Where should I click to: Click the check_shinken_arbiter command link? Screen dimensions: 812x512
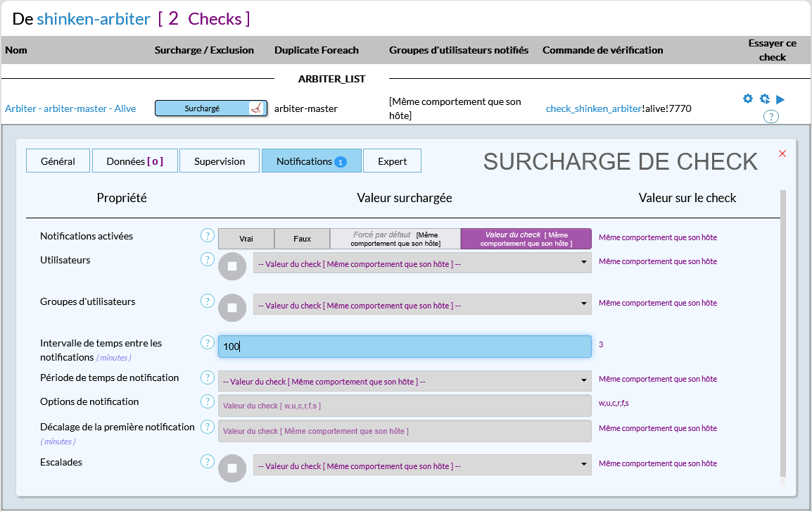coord(594,108)
